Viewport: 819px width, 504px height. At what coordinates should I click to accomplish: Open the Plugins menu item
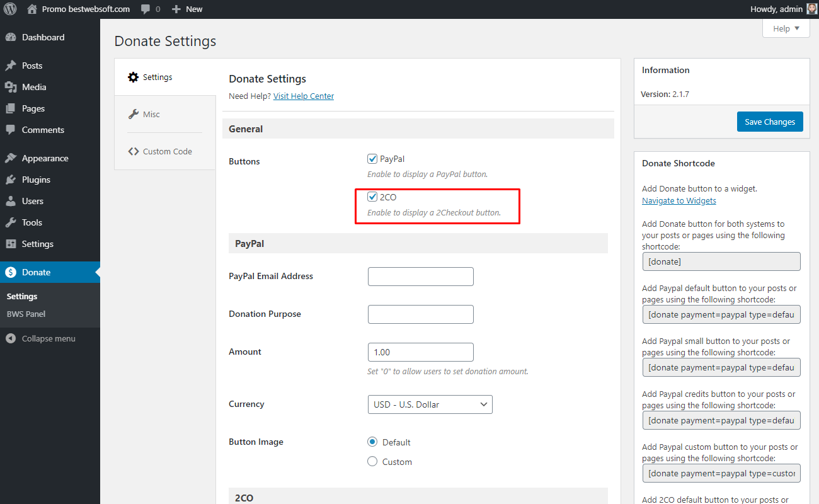(50, 180)
